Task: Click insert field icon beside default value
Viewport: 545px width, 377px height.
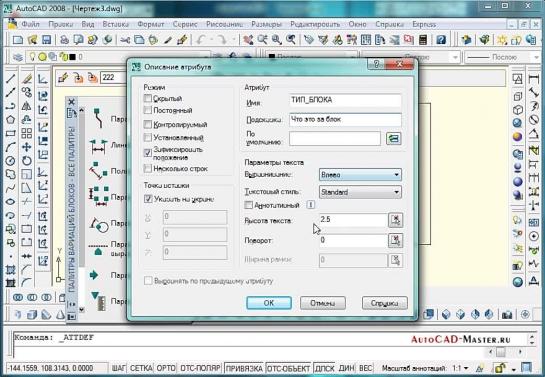Action: click(393, 138)
